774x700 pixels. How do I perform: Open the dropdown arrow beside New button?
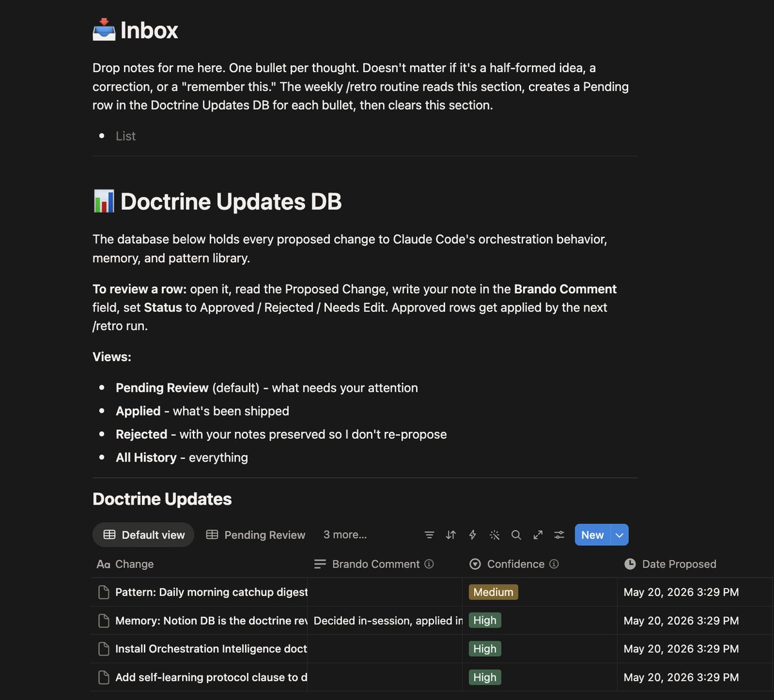pyautogui.click(x=619, y=535)
